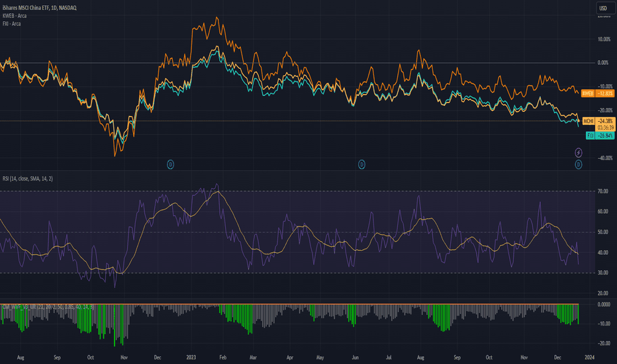Select the iShares MSCI China ETF legend title
The height and width of the screenshot is (364, 617).
point(39,8)
